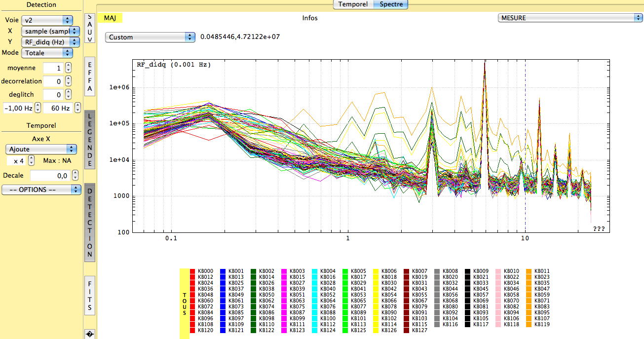The image size is (644, 339).
Task: Open the Voie v2 dropdown
Action: pos(47,20)
